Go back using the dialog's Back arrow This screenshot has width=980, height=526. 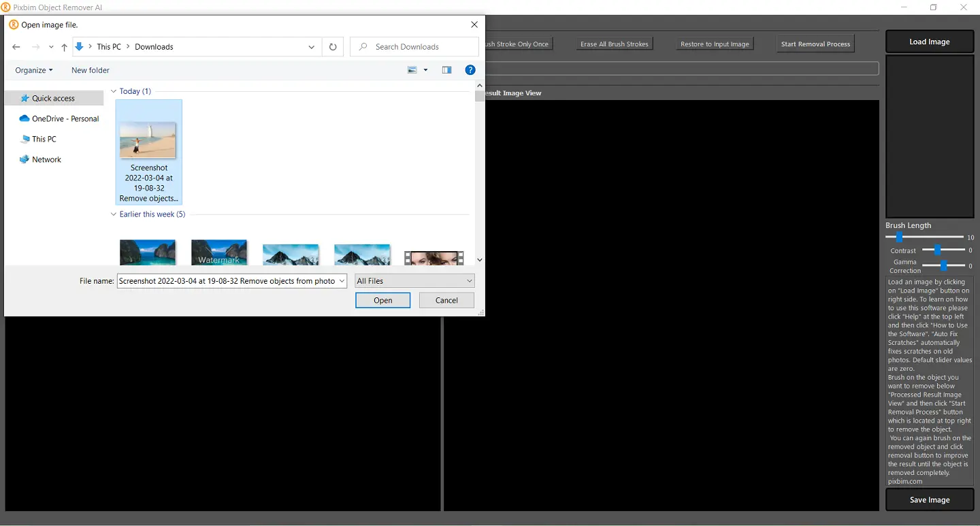[x=16, y=47]
